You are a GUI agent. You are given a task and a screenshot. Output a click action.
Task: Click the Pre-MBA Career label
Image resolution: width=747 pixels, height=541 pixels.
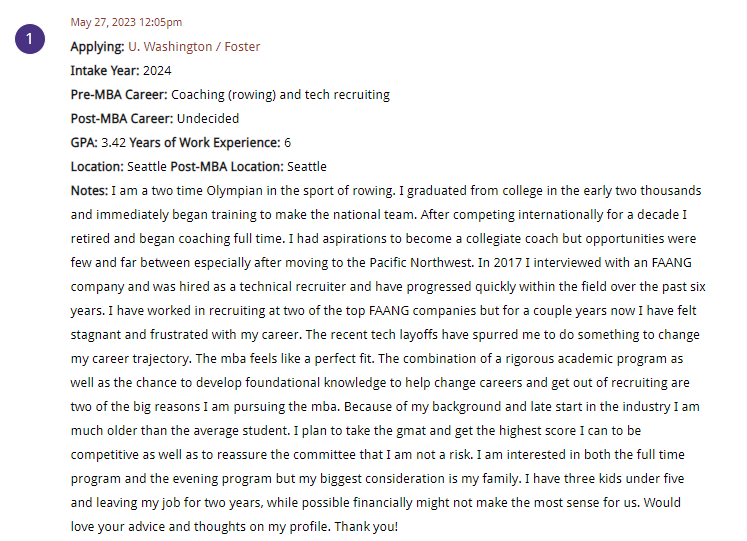click(119, 94)
